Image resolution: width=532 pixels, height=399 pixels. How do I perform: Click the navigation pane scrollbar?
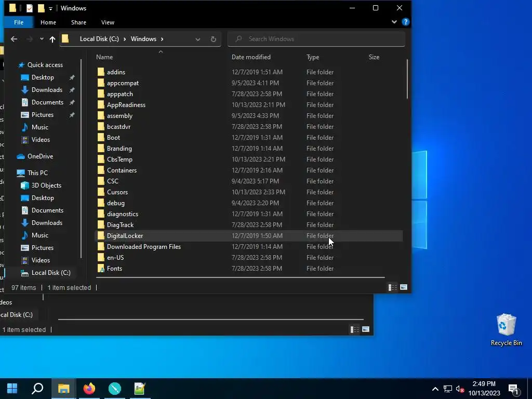click(x=81, y=158)
